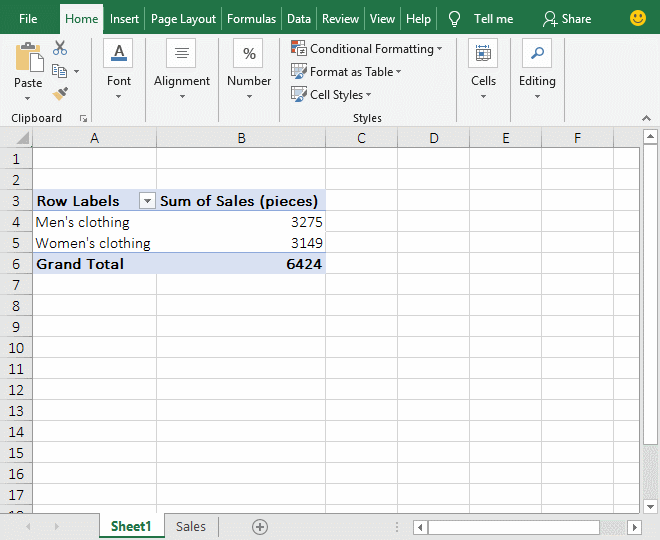
Task: Click the Share button
Action: (566, 19)
